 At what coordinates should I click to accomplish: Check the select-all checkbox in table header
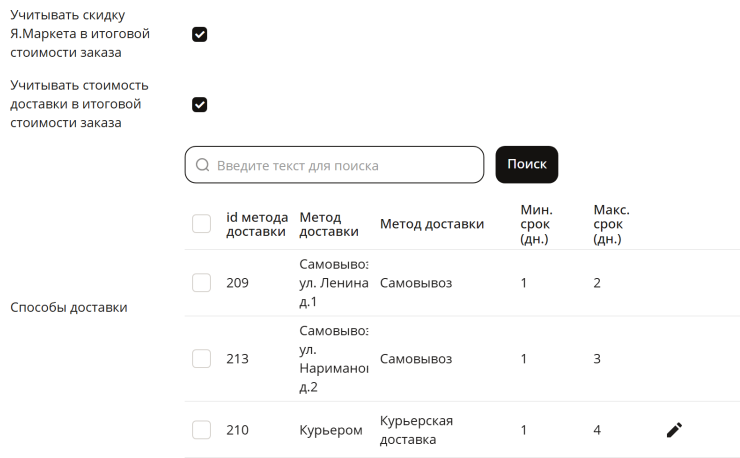pos(202,223)
